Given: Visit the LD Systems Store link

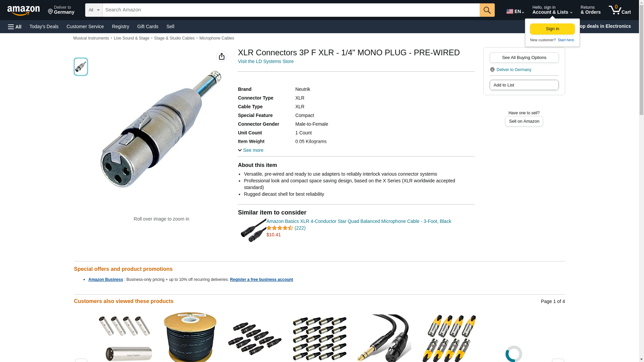Looking at the screenshot, I should pos(266,61).
